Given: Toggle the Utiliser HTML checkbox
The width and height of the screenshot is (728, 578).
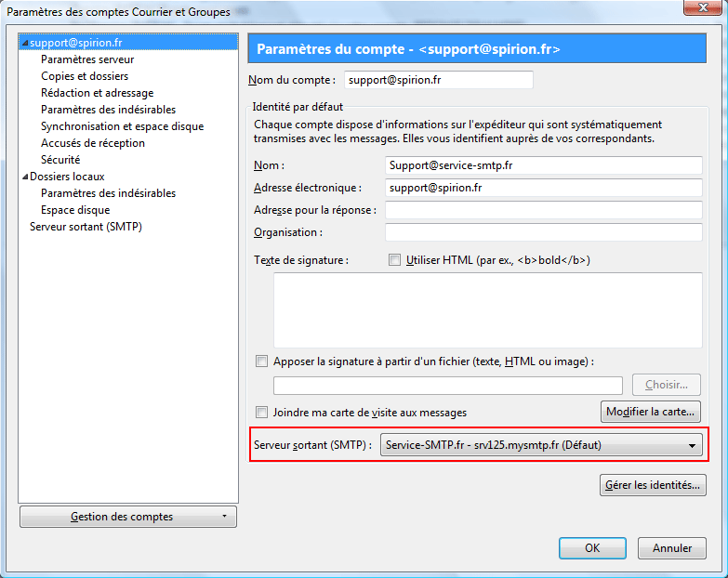Looking at the screenshot, I should point(394,260).
